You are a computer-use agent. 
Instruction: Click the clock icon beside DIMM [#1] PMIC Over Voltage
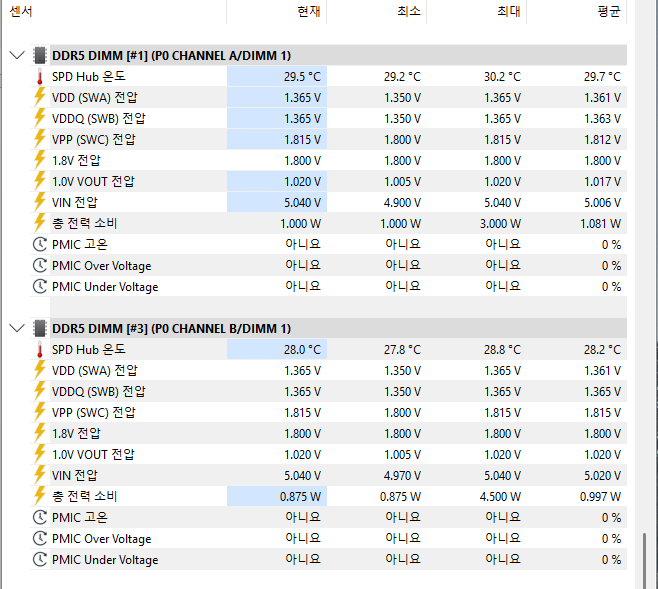40,266
